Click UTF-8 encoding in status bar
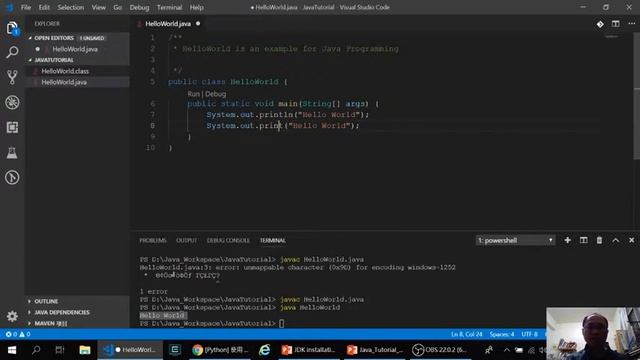The width and height of the screenshot is (640, 360). [529, 334]
